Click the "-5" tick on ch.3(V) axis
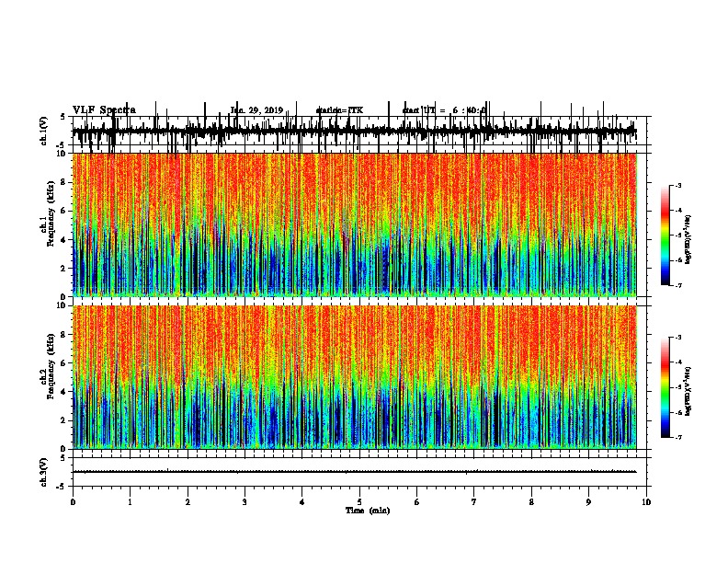 coord(62,487)
